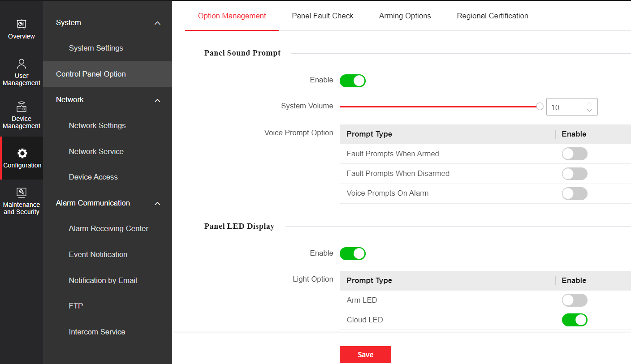Open the Arming Options tab
Screen dimensions: 631x364
[405, 16]
